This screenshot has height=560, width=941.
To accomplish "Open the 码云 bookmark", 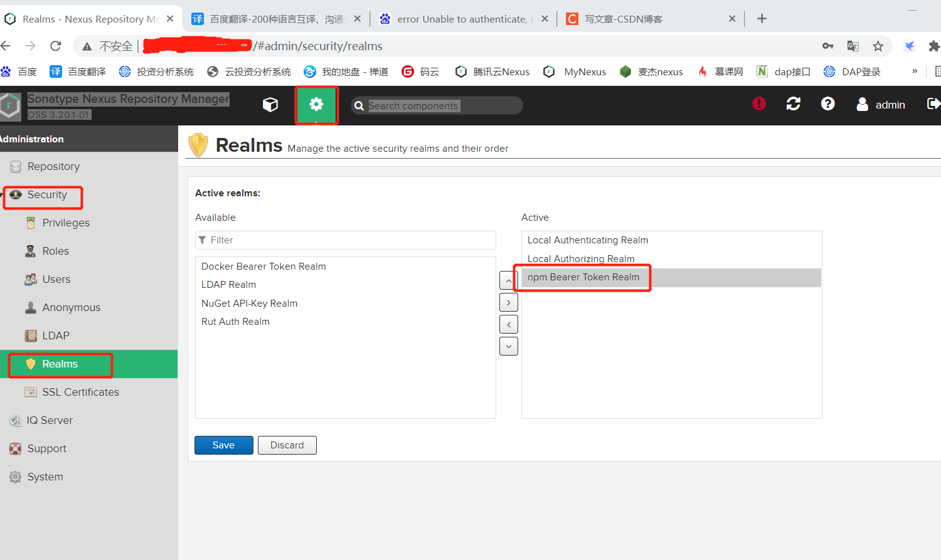I will click(x=420, y=71).
